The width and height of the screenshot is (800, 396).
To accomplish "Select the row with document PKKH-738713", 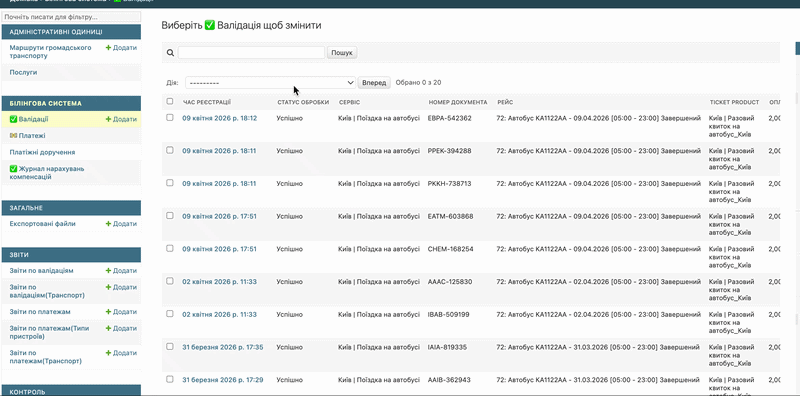I will [x=170, y=183].
